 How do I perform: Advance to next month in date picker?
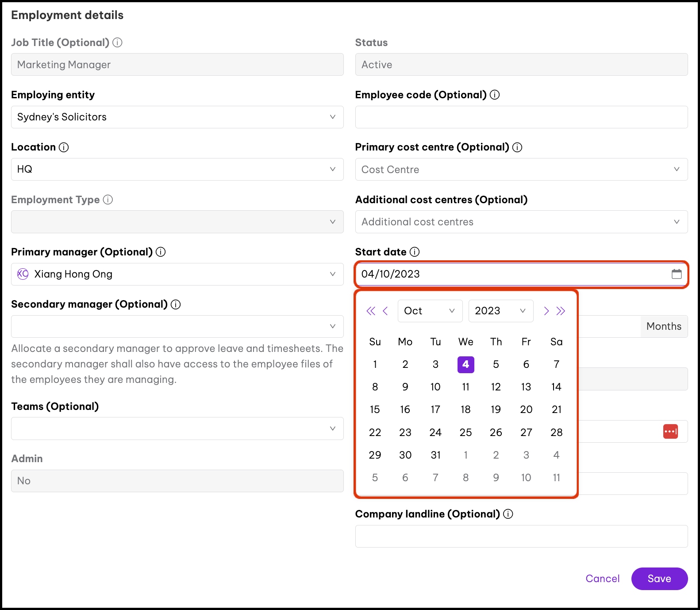tap(546, 311)
